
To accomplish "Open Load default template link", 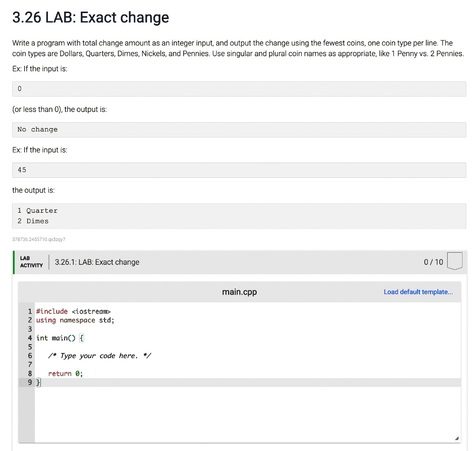I will (x=418, y=292).
